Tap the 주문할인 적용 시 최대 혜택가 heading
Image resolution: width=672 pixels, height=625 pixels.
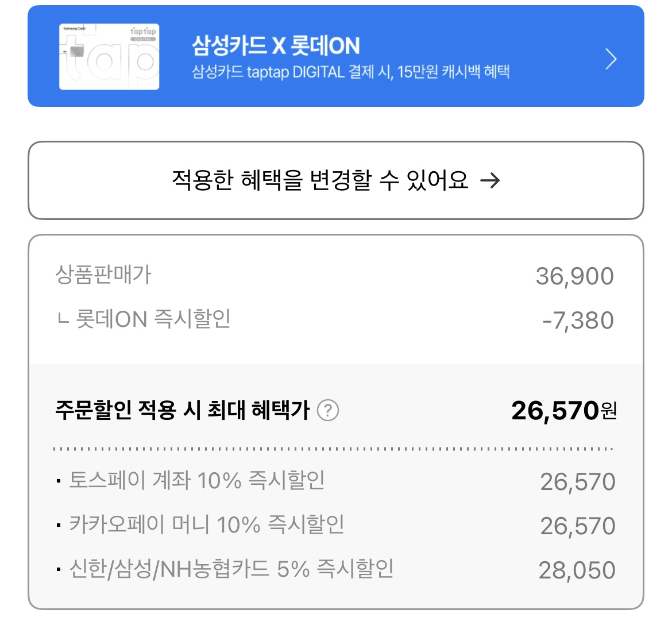click(x=182, y=410)
